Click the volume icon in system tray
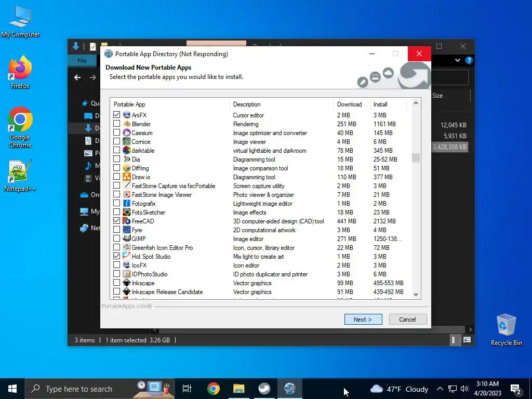 pyautogui.click(x=465, y=389)
